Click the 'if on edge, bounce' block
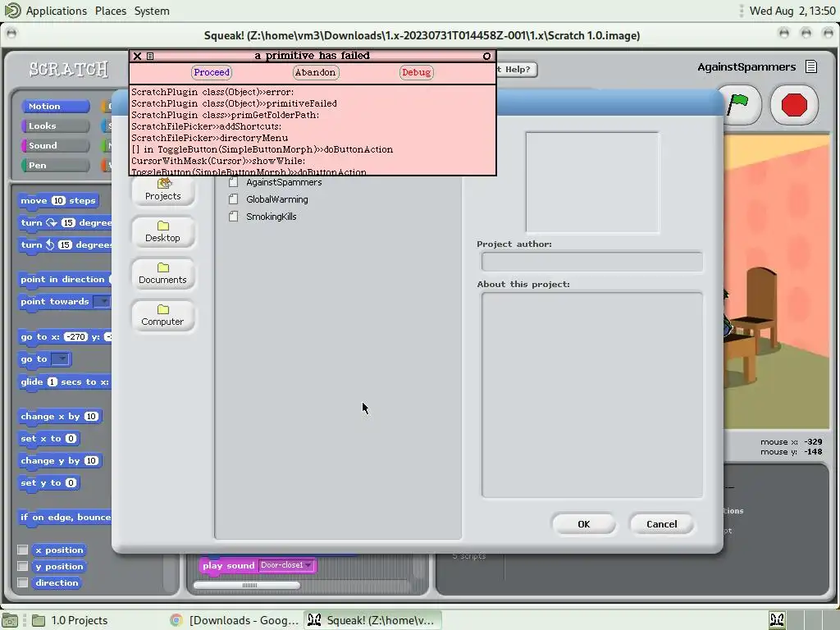 (64, 518)
